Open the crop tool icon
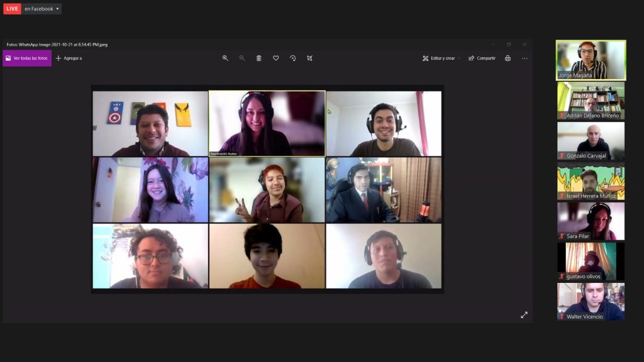Viewport: 644px width, 362px height. (309, 58)
